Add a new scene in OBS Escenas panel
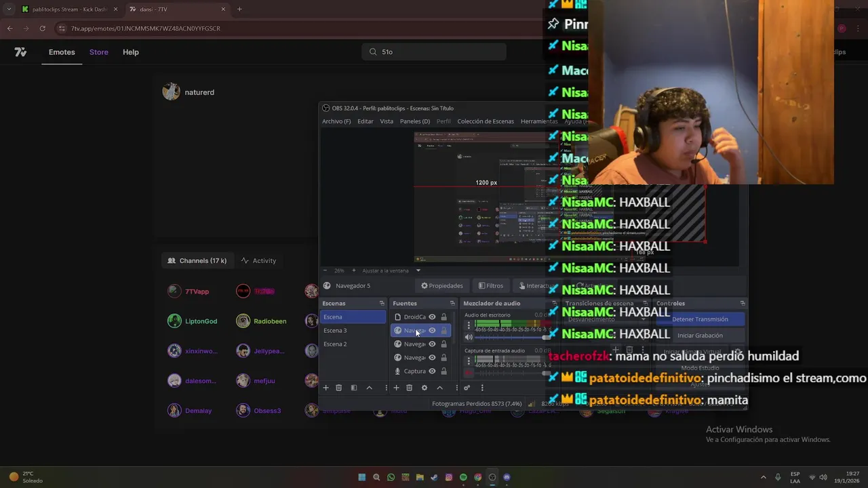Viewport: 868px width, 488px height. (325, 388)
